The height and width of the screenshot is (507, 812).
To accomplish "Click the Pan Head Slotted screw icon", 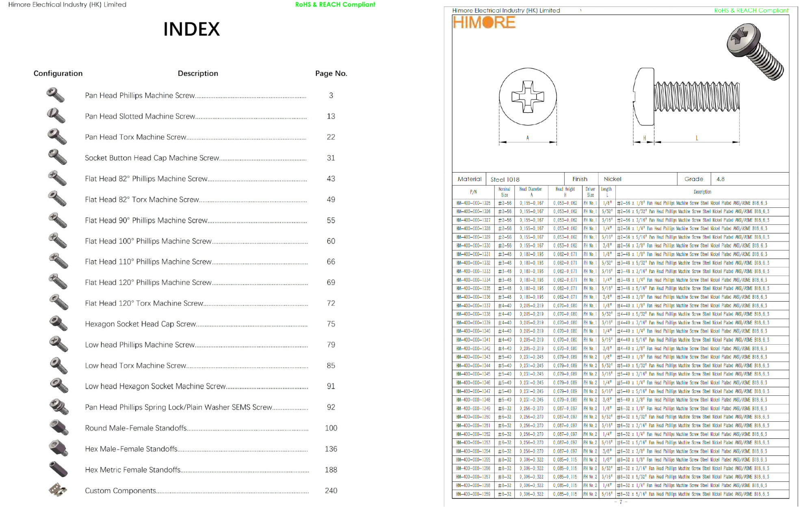I will pos(56,116).
